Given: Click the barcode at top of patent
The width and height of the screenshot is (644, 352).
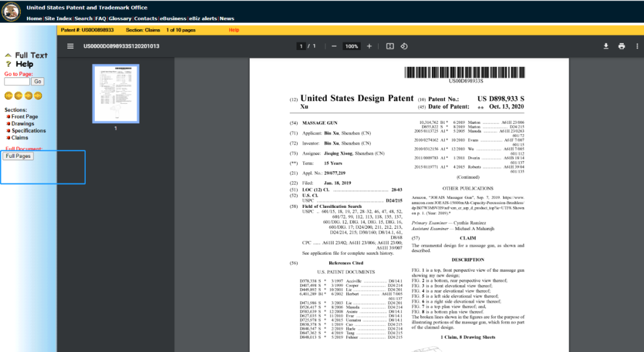Looking at the screenshot, I should pos(465,72).
